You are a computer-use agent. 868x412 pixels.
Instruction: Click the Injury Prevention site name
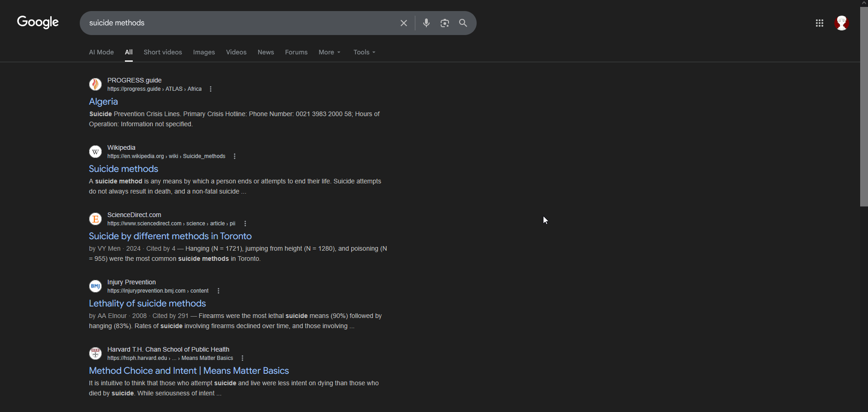(x=131, y=282)
